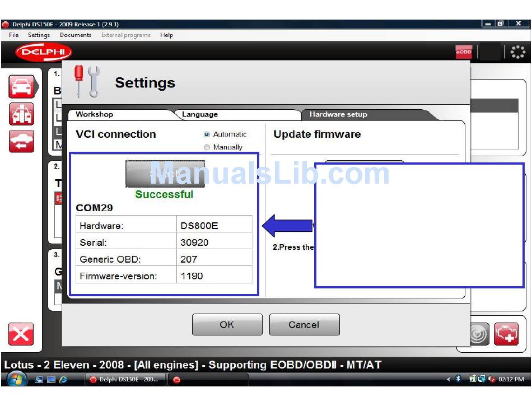Click the red eOBD icon in header
Image resolution: width=532 pixels, height=406 pixels.
click(x=464, y=52)
